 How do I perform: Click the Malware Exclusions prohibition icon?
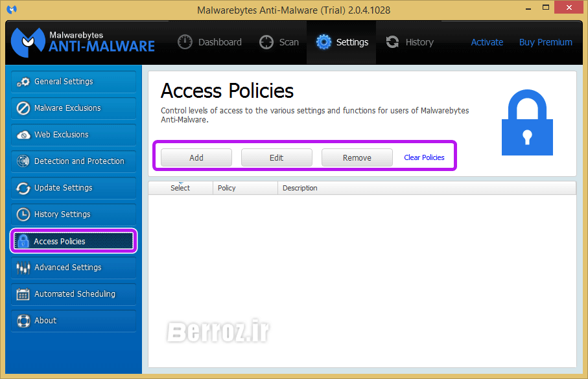(23, 108)
